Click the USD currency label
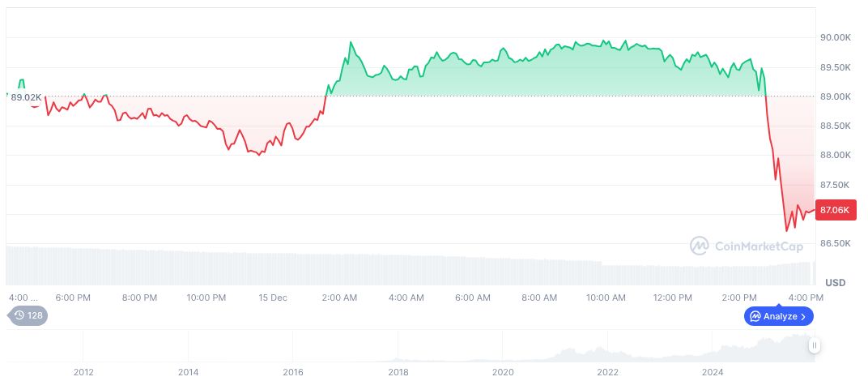The width and height of the screenshot is (868, 381). (x=835, y=282)
